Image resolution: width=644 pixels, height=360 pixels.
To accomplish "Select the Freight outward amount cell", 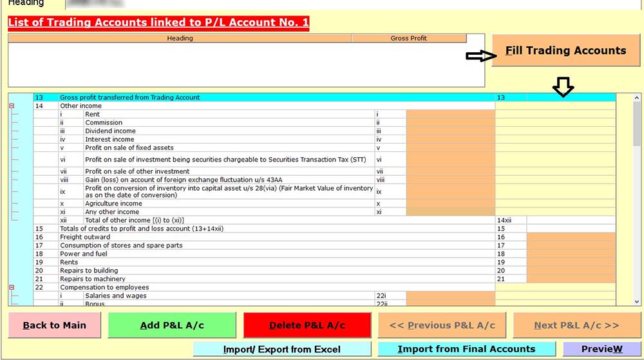I will (571, 237).
